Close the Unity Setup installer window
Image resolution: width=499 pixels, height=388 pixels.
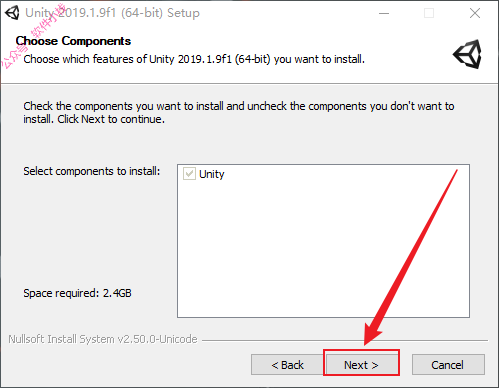[x=475, y=13]
